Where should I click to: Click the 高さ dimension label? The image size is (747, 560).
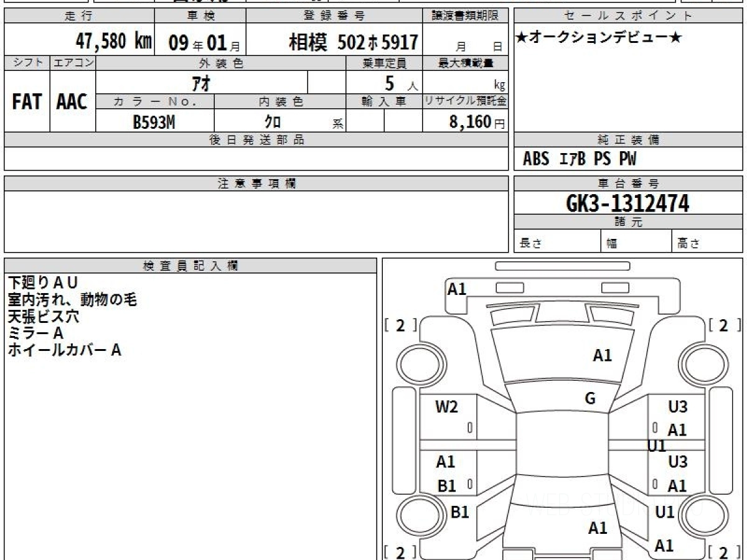689,244
